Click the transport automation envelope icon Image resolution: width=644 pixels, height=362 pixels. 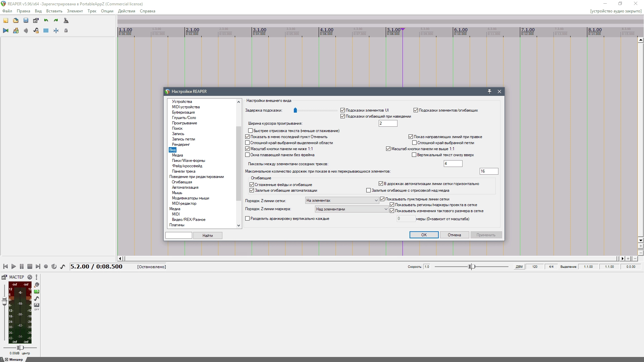(x=63, y=266)
